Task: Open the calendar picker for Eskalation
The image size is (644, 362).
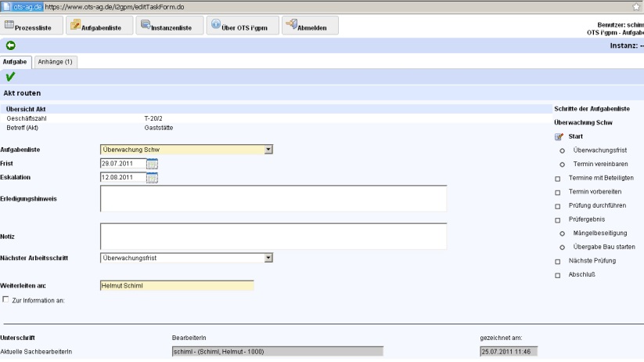Action: coord(152,178)
